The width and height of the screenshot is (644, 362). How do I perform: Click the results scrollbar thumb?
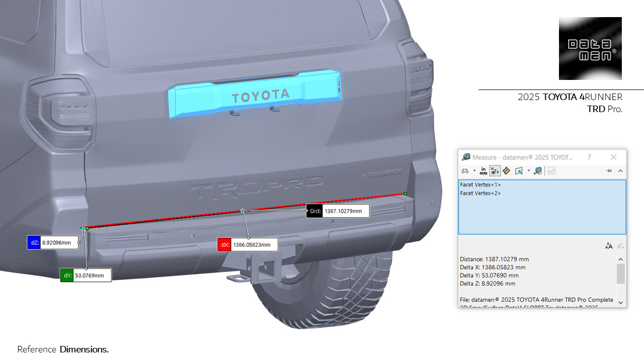click(621, 274)
